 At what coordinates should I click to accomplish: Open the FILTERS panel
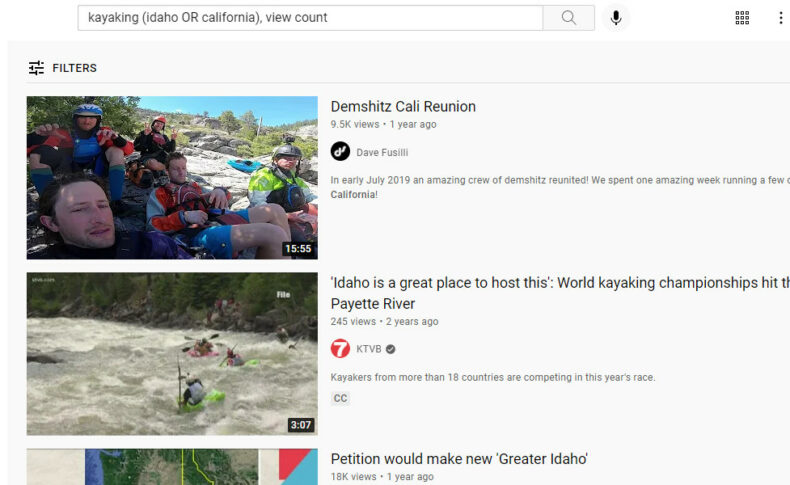point(62,67)
